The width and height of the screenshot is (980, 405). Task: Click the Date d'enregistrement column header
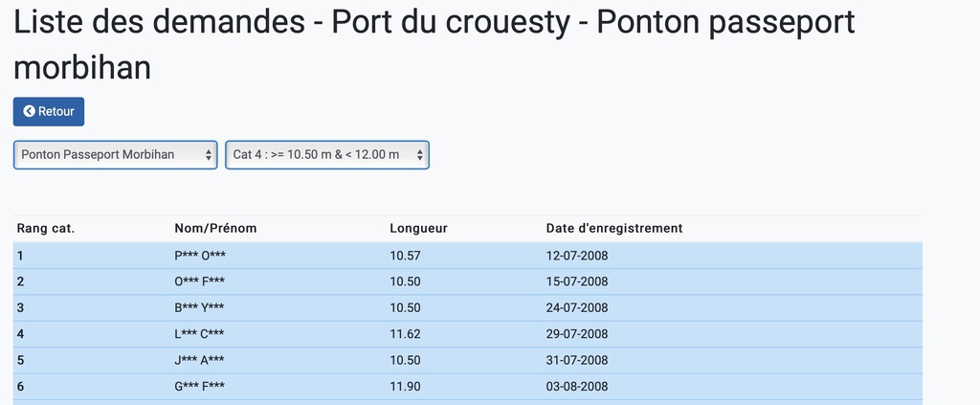(x=614, y=228)
